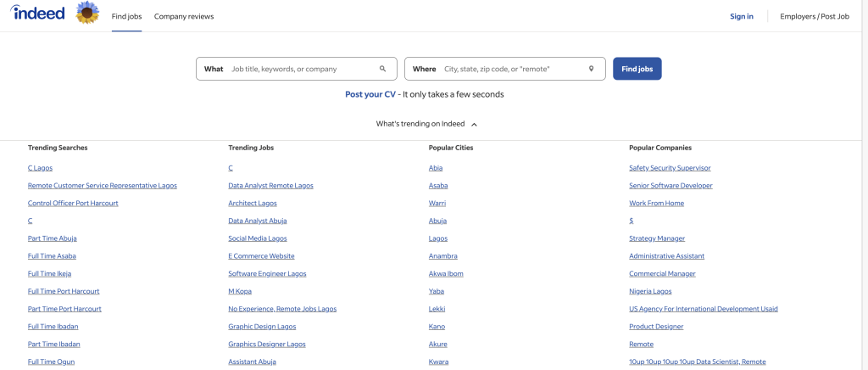Select Full Time Asaba trending search
The image size is (868, 370).
tap(52, 256)
